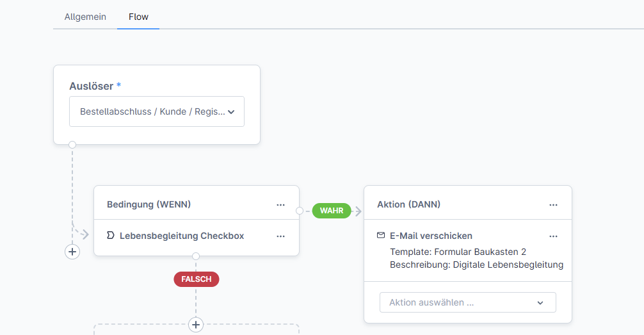This screenshot has height=335, width=644.
Task: Click the connector circle below Auslöser card
Action: point(72,145)
